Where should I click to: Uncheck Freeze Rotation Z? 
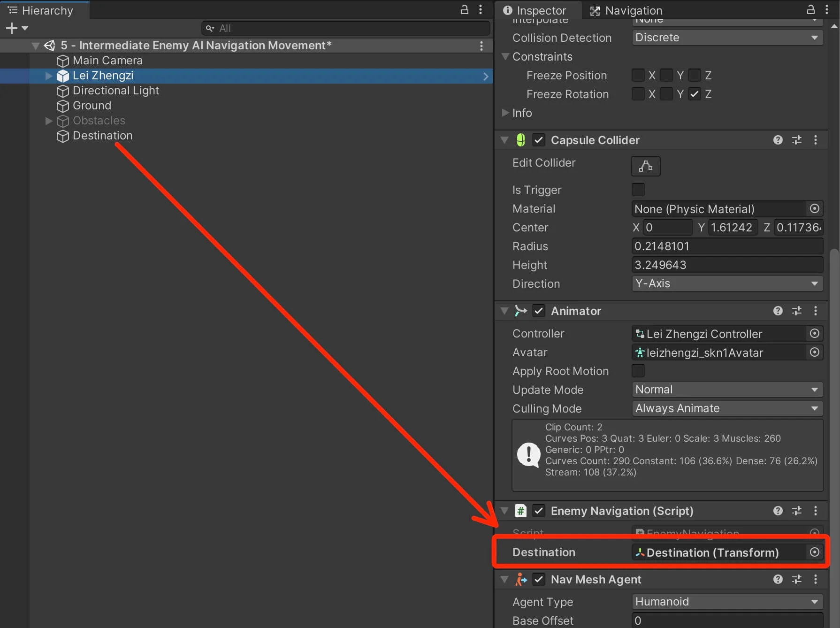(x=695, y=94)
